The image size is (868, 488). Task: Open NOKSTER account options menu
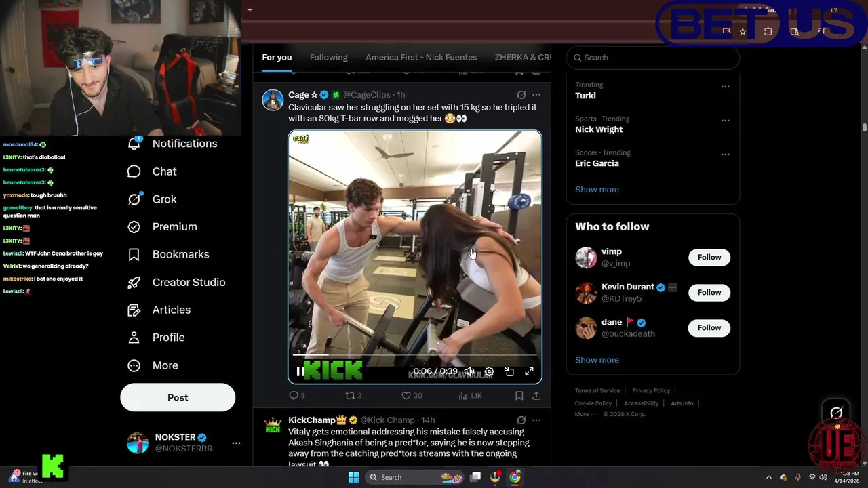[x=236, y=443]
